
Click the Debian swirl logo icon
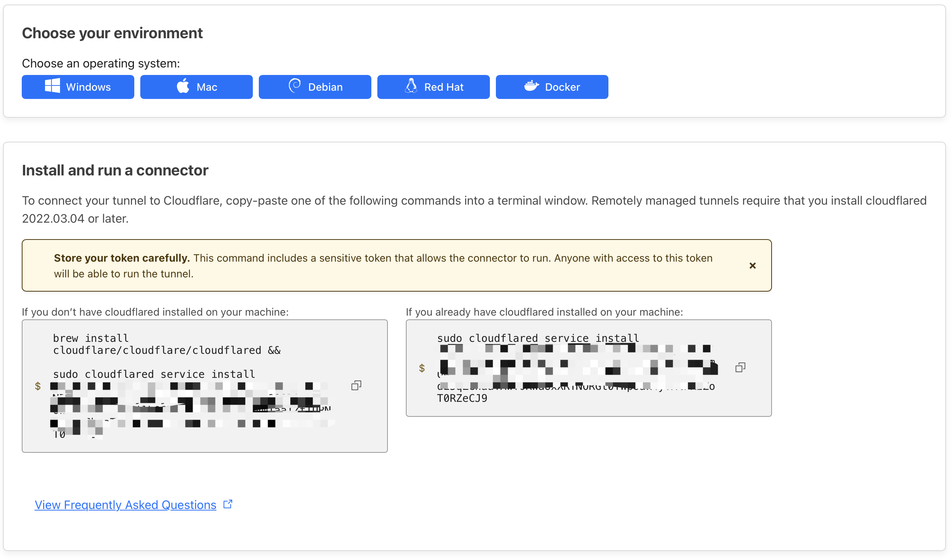pos(295,86)
